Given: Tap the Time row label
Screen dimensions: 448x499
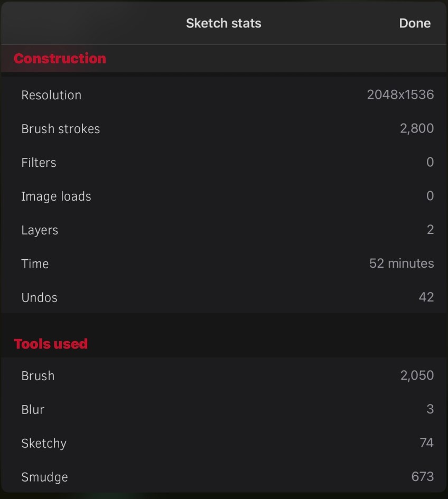Looking at the screenshot, I should click(35, 264).
